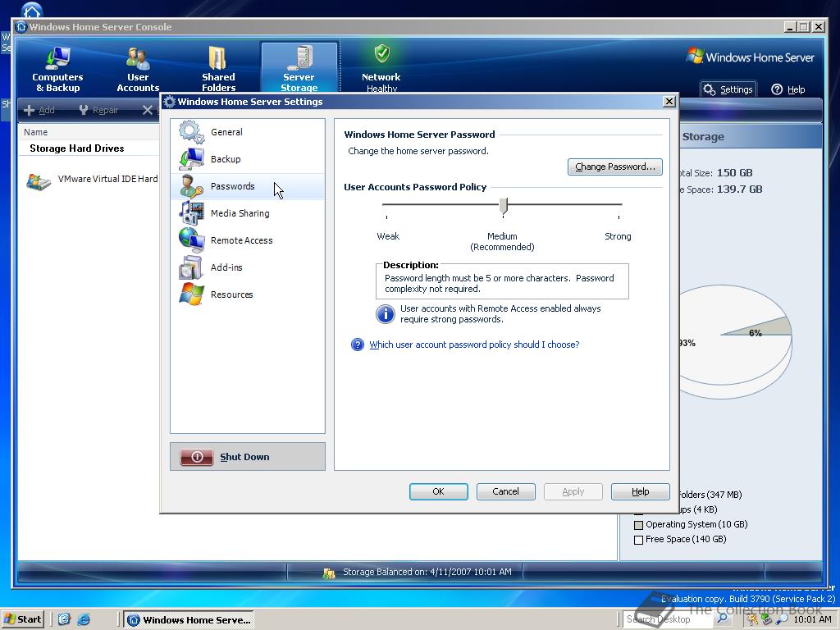Close the Windows Home Server Settings dialog
The width and height of the screenshot is (840, 630).
tap(669, 101)
